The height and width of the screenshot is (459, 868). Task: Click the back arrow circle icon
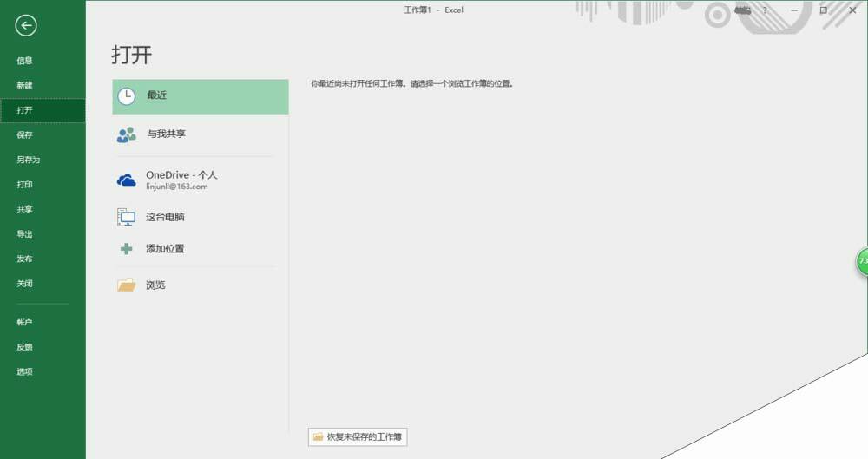point(26,25)
